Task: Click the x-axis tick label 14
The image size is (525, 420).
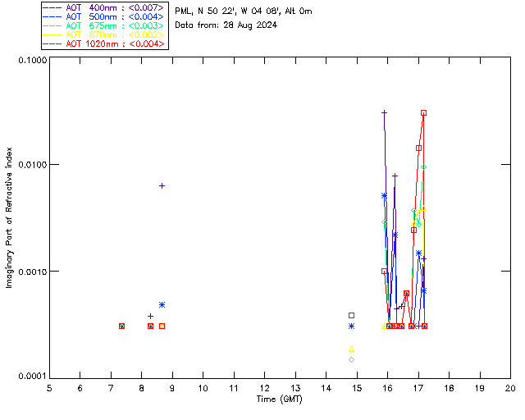Action: (x=326, y=388)
